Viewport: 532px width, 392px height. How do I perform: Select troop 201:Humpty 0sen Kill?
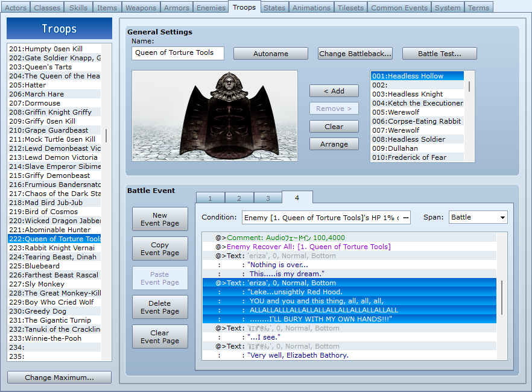pos(54,49)
